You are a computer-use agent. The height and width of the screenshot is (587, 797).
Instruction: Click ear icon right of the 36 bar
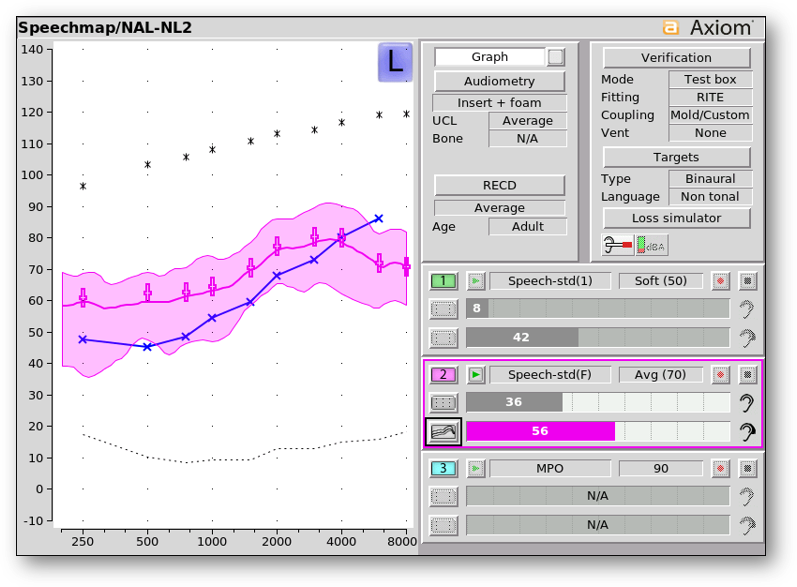(746, 403)
